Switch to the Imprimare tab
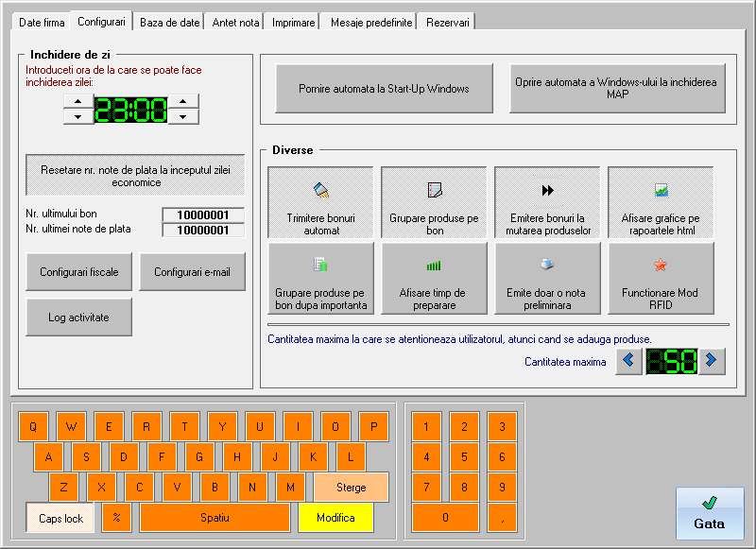 coord(293,22)
